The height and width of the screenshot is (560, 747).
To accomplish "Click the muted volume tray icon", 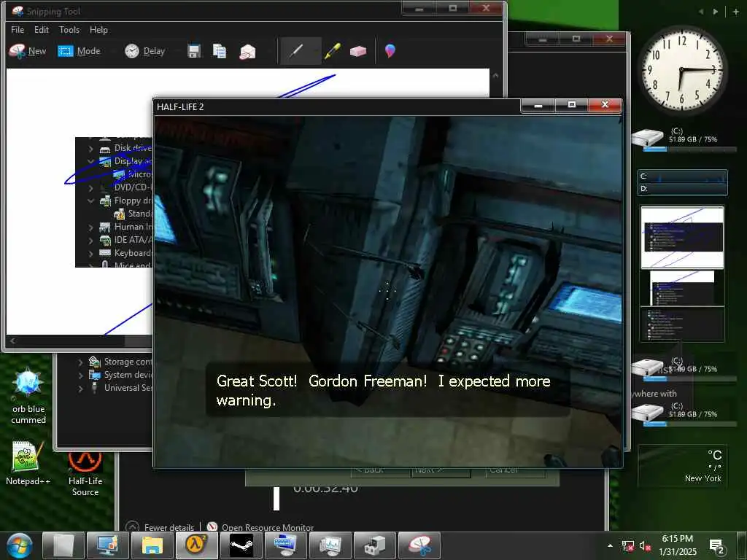I will 645,546.
